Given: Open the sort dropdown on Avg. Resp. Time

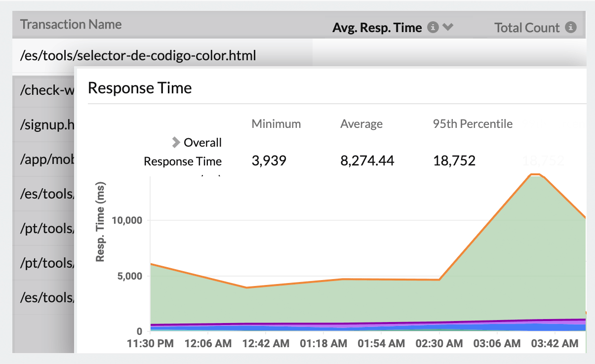Looking at the screenshot, I should point(447,27).
